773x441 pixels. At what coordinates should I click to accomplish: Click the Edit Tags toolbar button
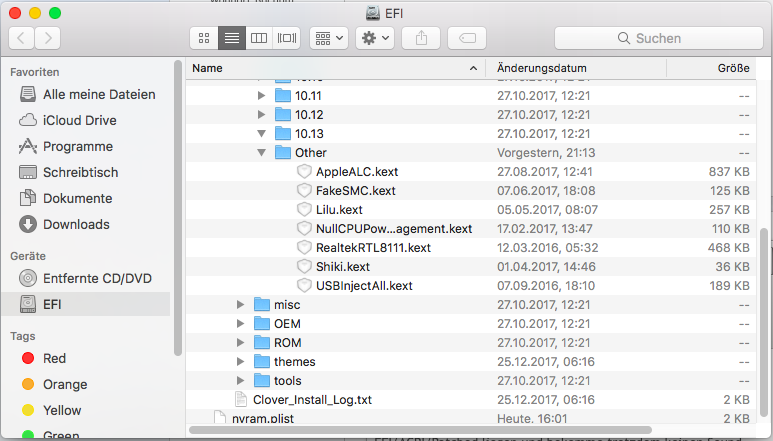(x=467, y=38)
